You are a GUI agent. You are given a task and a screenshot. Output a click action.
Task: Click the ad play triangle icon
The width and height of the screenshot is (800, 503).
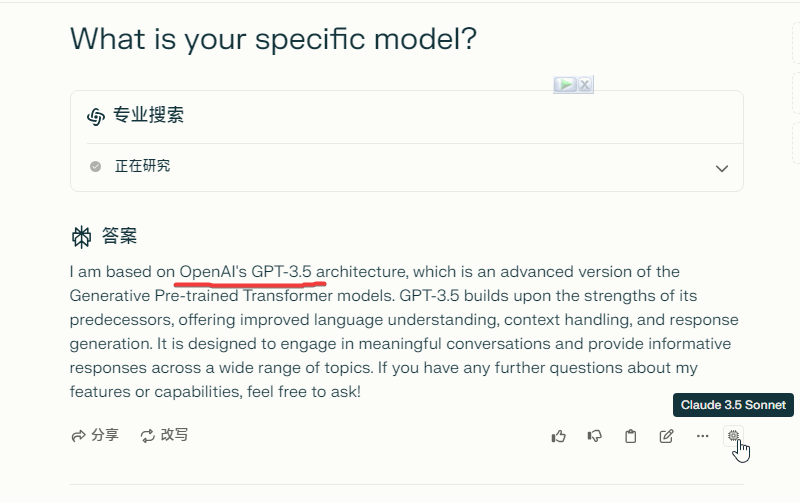click(566, 85)
